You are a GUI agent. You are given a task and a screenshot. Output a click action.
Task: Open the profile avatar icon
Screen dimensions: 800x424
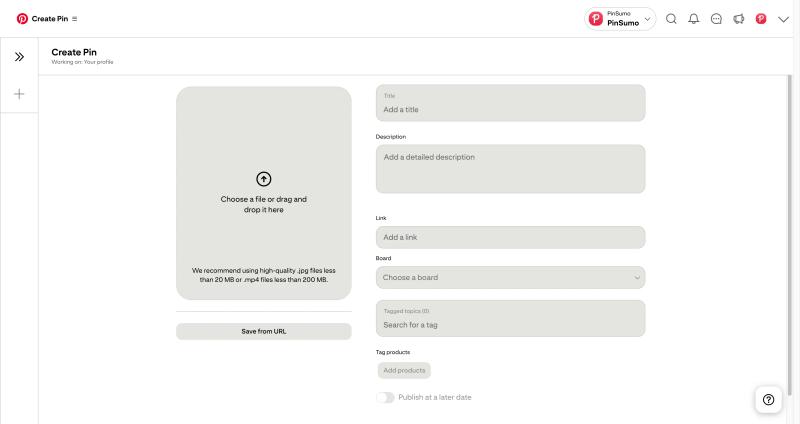[761, 19]
